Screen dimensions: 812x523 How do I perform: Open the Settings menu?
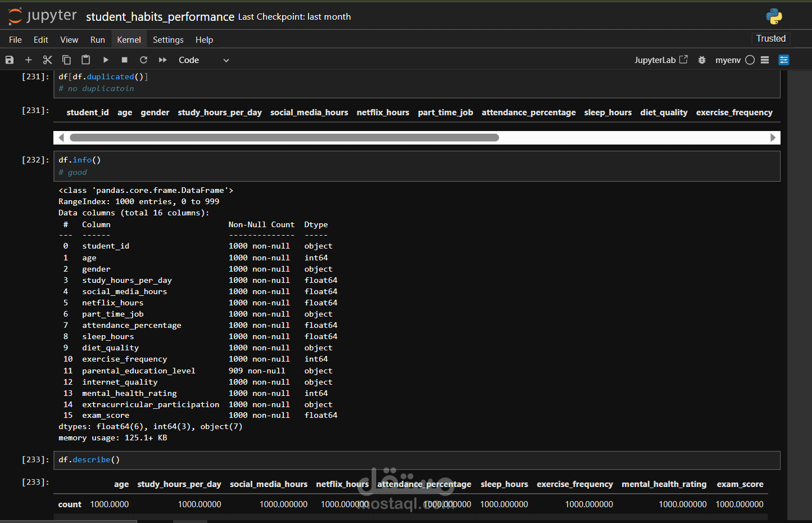click(x=168, y=40)
